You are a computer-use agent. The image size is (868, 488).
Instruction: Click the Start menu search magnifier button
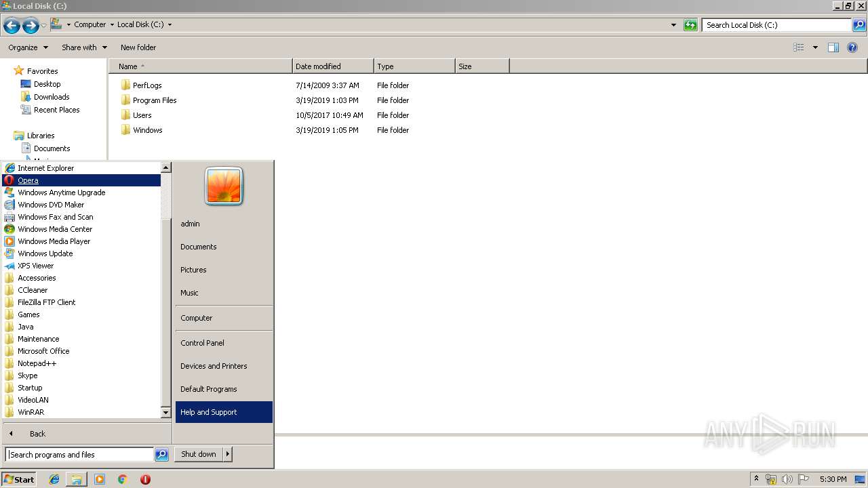161,455
